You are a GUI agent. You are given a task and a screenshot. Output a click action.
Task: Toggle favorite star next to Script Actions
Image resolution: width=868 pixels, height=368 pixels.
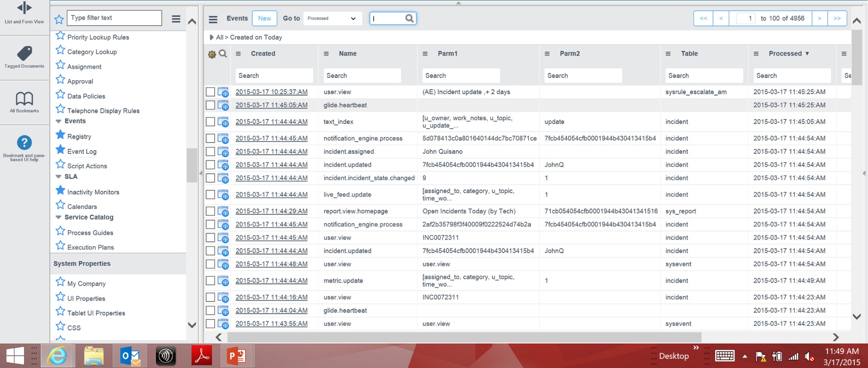click(60, 164)
